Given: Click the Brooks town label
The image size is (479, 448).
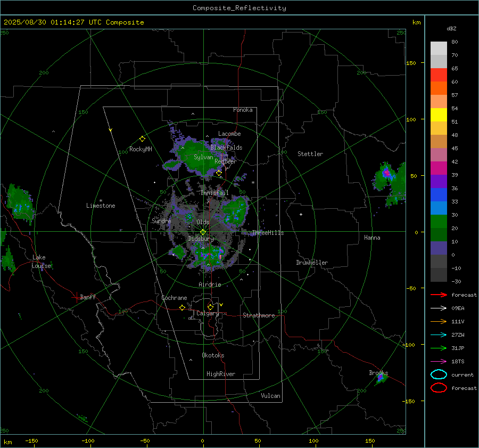Looking at the screenshot, I should 378,373.
